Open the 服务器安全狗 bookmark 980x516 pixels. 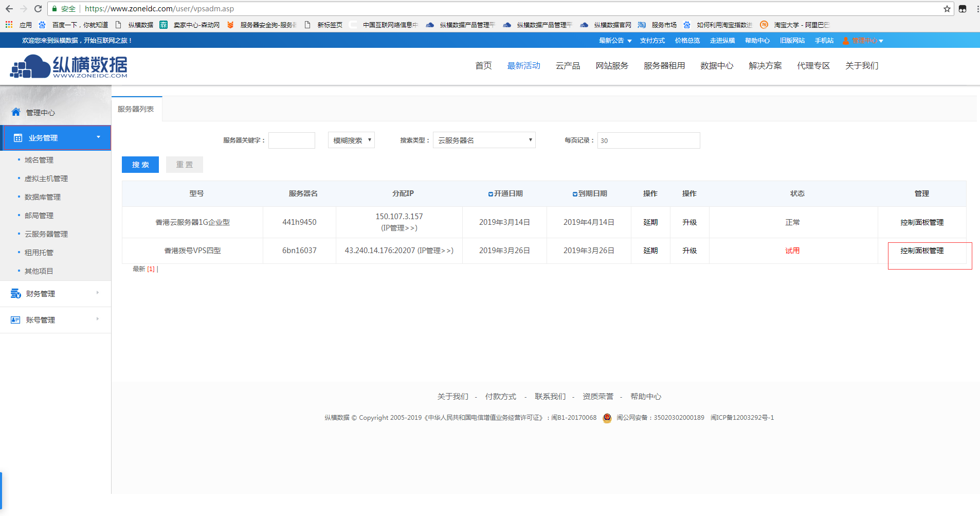[x=262, y=25]
